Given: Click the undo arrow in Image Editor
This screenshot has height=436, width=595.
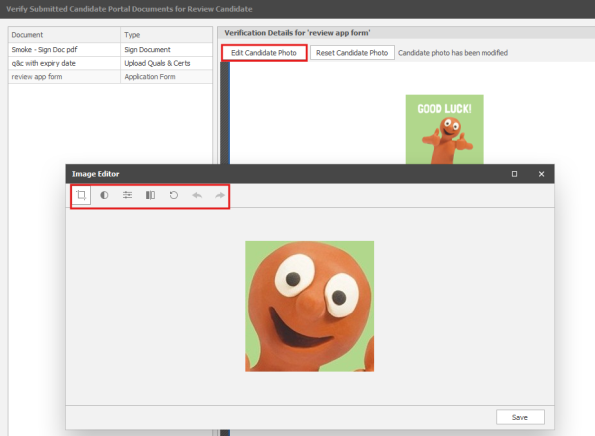Looking at the screenshot, I should (x=197, y=195).
